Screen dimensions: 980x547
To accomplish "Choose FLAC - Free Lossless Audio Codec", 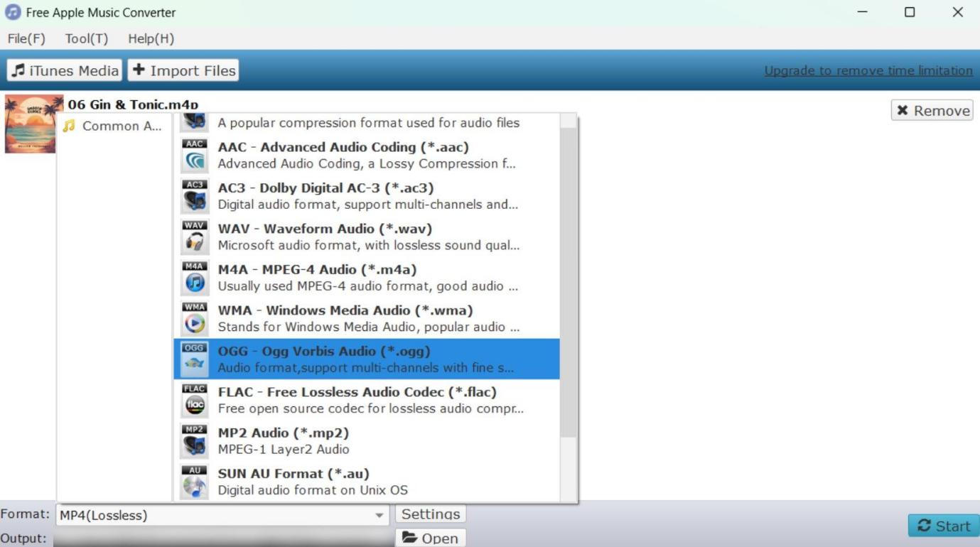I will click(367, 401).
